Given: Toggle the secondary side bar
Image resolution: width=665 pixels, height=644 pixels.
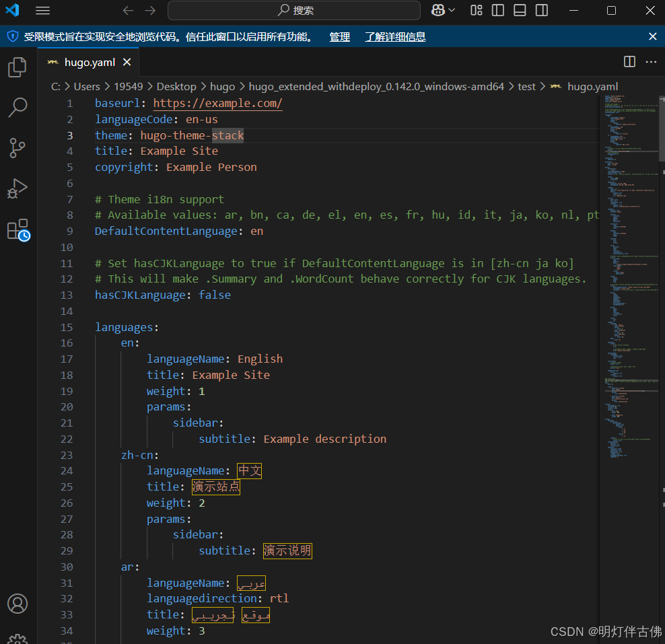Looking at the screenshot, I should (542, 10).
